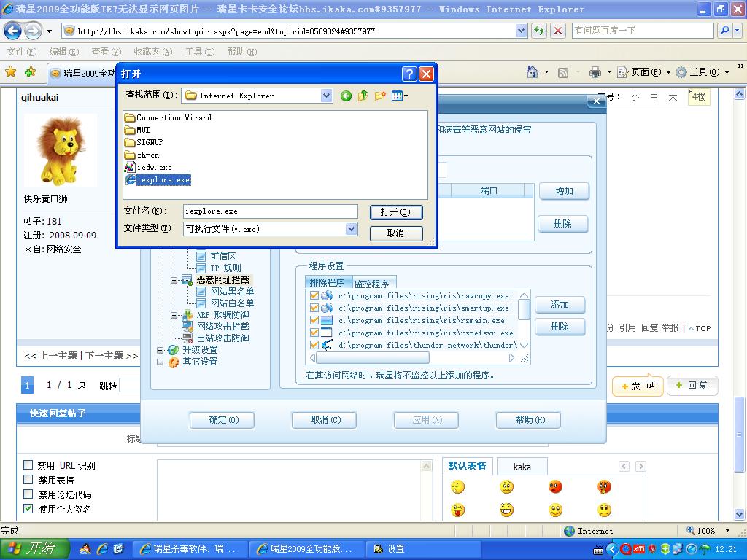Enable 禁用表情 checkbox
This screenshot has width=747, height=560.
pos(28,480)
